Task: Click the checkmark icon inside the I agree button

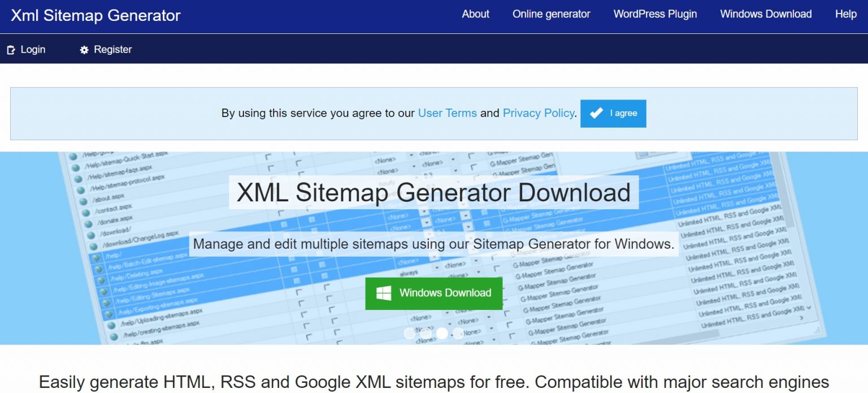Action: tap(597, 113)
